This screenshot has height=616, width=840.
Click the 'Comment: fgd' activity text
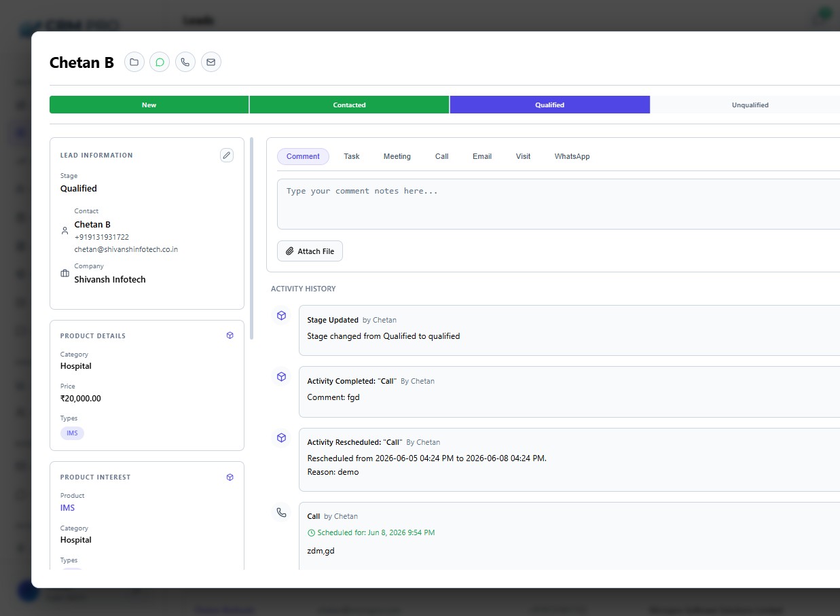point(333,397)
